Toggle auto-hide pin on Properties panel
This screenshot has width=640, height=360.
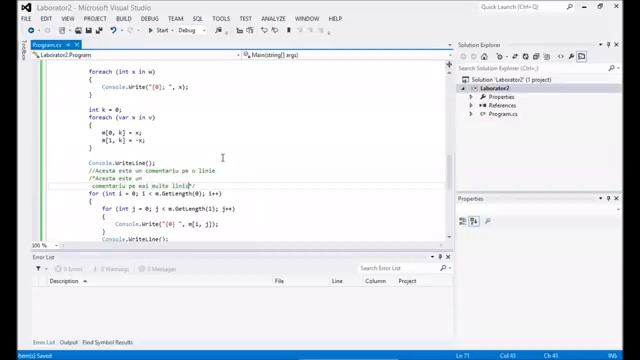point(609,198)
